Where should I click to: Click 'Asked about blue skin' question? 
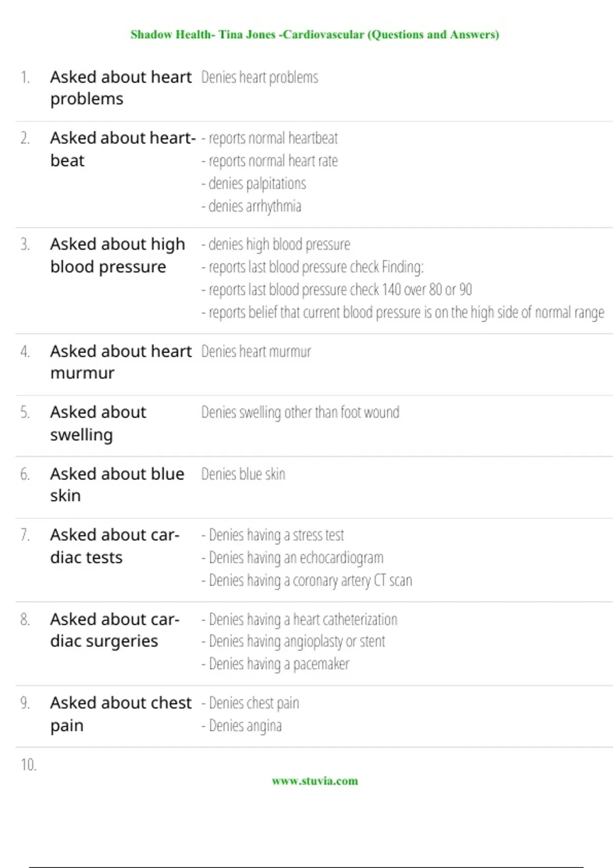117,485
